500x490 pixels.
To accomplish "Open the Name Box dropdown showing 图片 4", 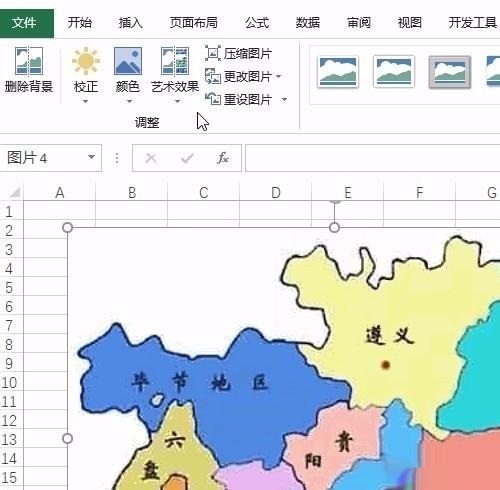I will 91,157.
